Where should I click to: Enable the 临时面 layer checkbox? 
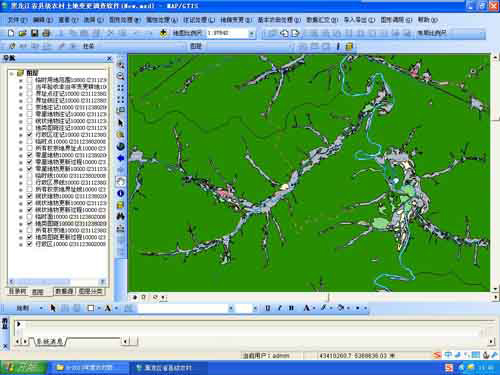coord(30,217)
